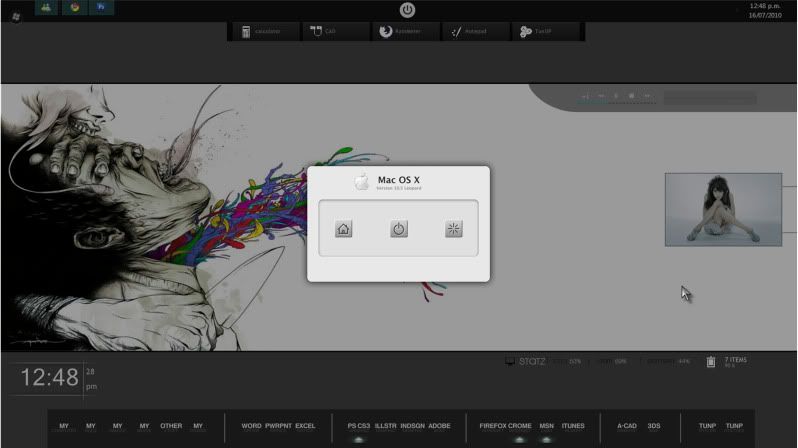This screenshot has width=798, height=448.
Task: Launch ADOBE from the bottom dock
Action: coord(439,426)
